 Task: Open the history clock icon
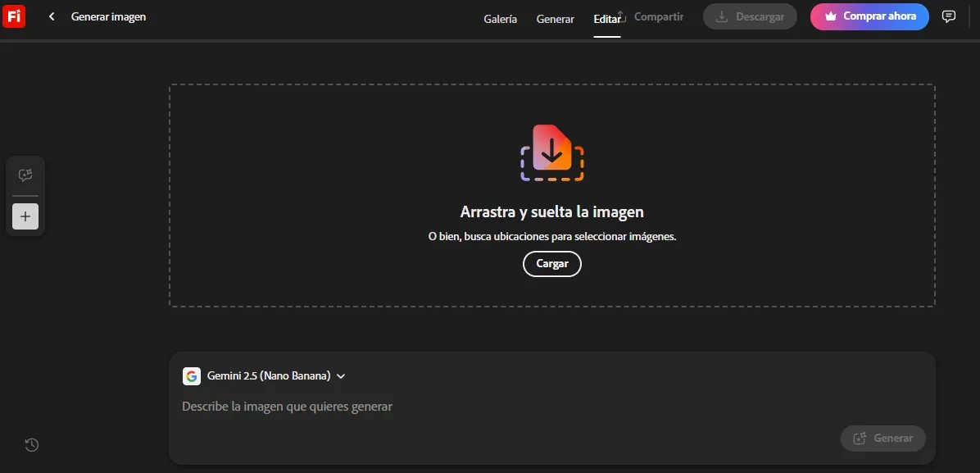(x=32, y=445)
